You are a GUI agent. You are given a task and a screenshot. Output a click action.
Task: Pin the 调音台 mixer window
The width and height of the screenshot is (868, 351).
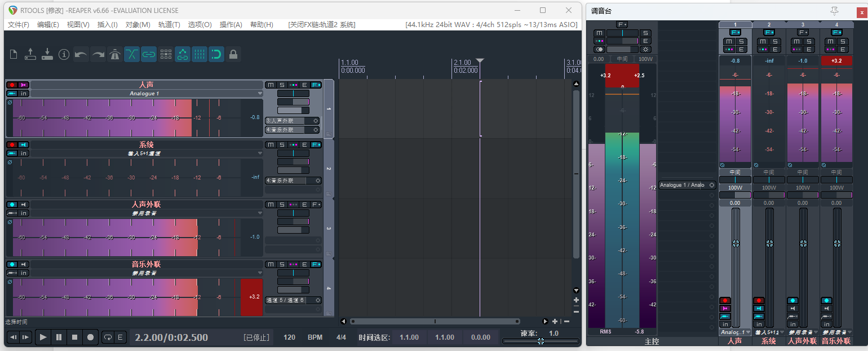pyautogui.click(x=834, y=11)
